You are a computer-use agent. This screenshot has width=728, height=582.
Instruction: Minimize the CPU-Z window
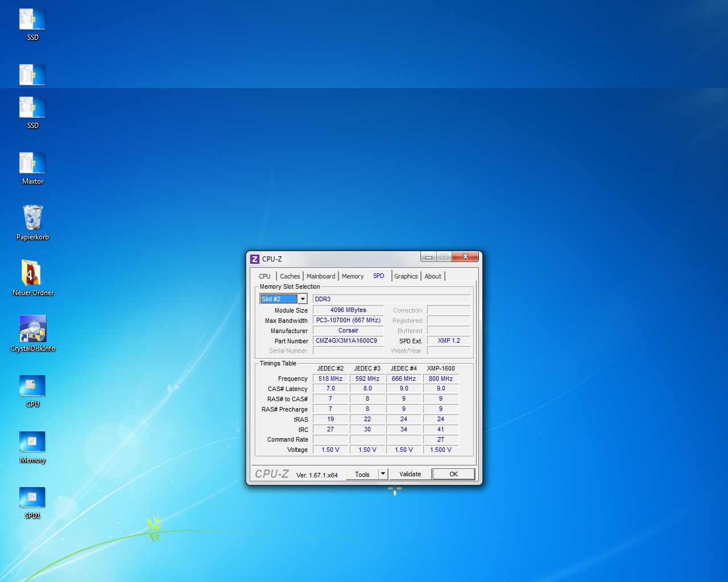429,257
